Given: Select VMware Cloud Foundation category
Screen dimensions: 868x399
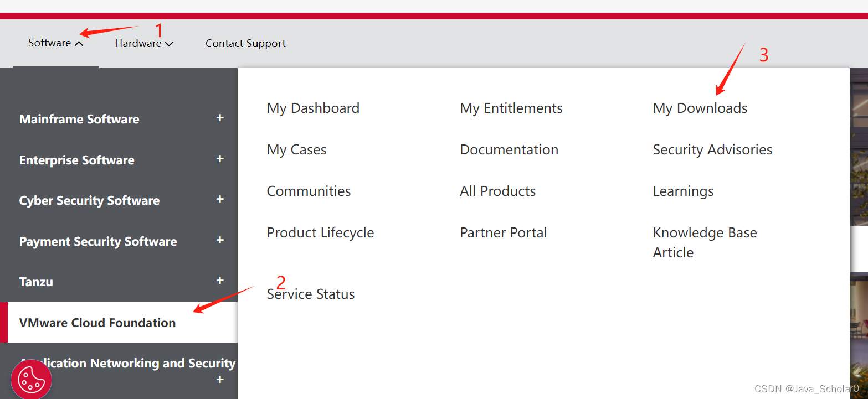Looking at the screenshot, I should pos(97,323).
